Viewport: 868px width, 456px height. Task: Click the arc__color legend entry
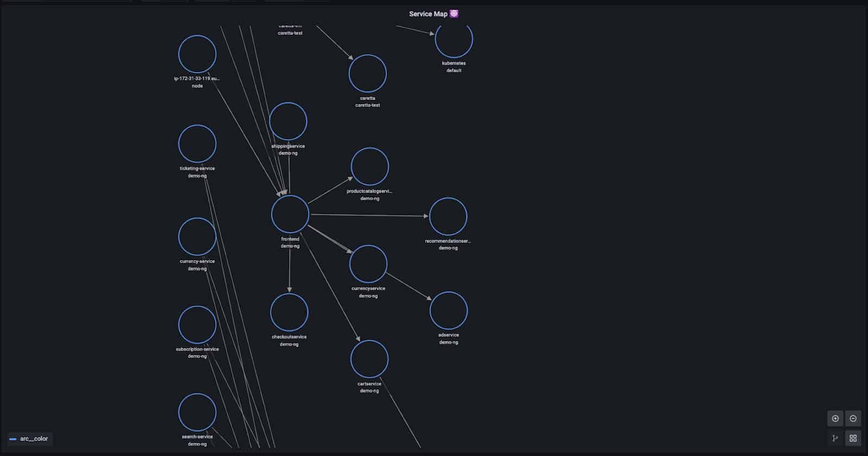tap(29, 439)
